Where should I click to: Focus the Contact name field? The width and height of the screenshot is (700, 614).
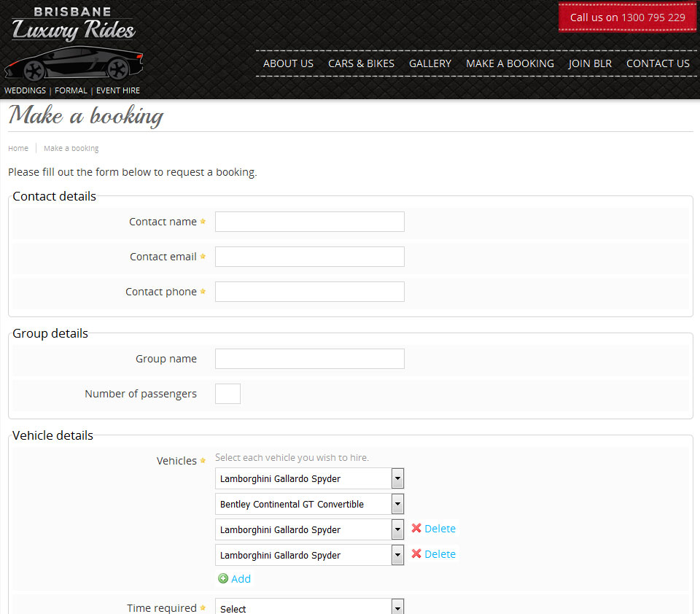click(310, 222)
